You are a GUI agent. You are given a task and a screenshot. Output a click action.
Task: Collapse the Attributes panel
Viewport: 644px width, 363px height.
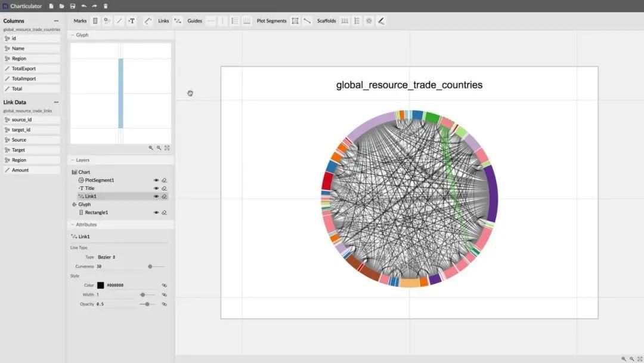click(73, 224)
